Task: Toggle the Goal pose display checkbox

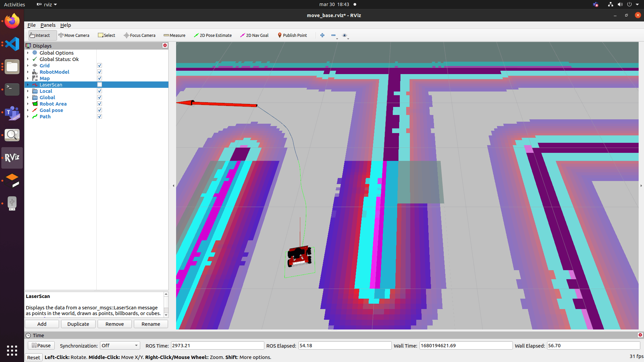Action: (100, 110)
